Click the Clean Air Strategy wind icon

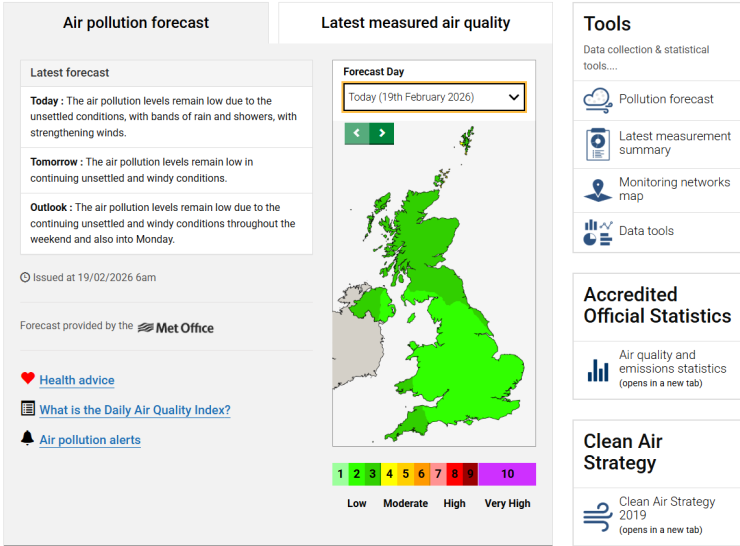[x=598, y=517]
